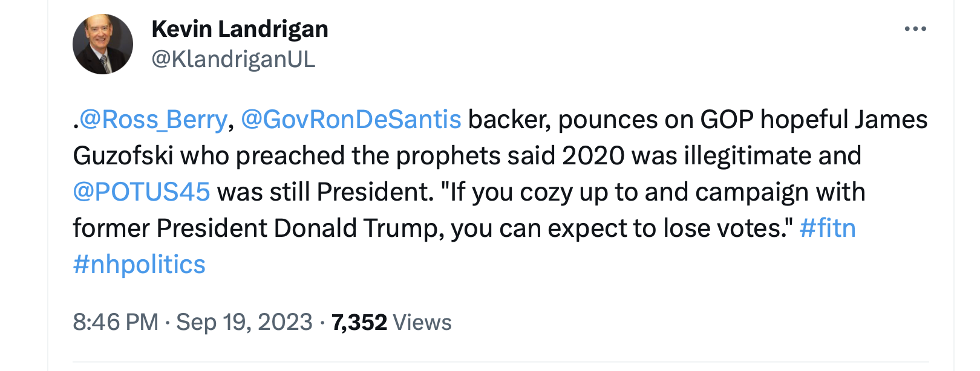Click the 8:46 PM timestamp

coord(115,322)
